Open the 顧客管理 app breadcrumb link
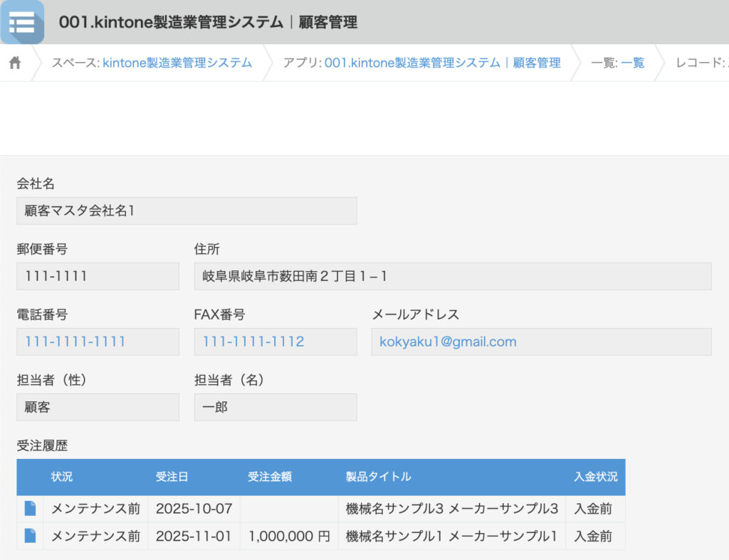 coord(442,63)
